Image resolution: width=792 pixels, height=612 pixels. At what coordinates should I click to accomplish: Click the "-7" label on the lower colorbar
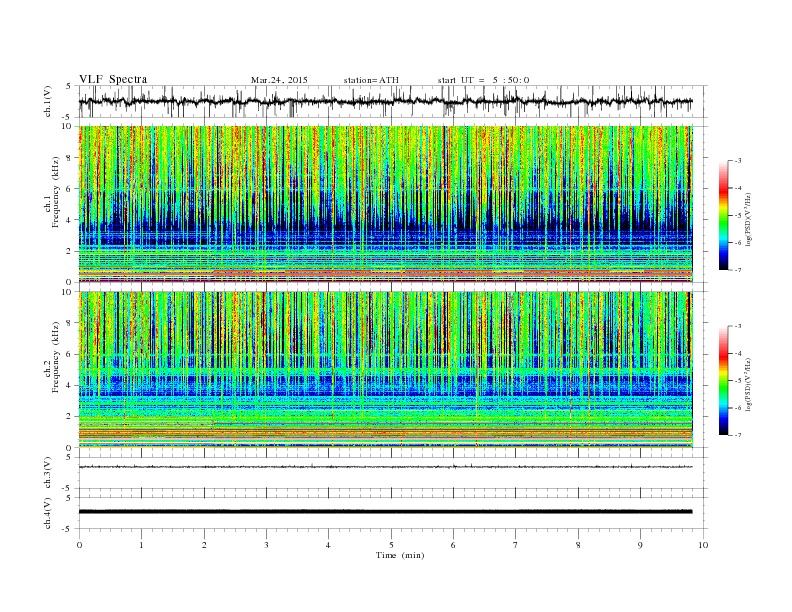[x=738, y=435]
